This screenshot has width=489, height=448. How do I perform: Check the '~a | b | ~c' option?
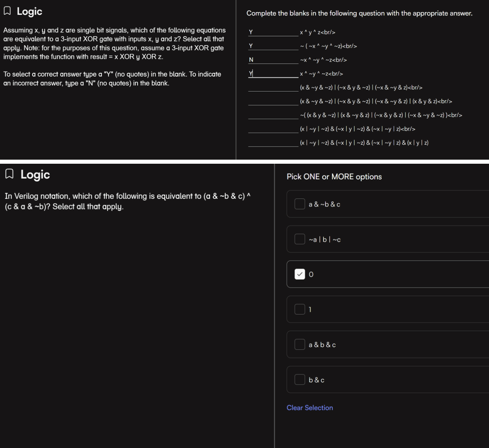(300, 239)
